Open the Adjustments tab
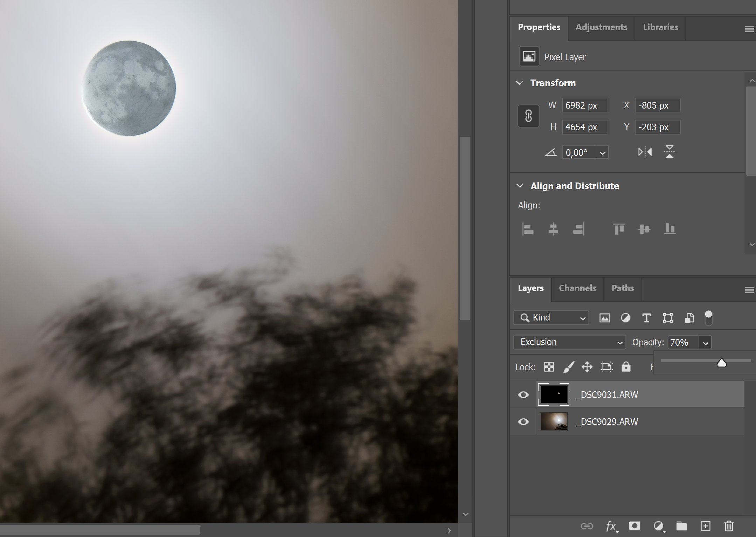 click(x=602, y=27)
